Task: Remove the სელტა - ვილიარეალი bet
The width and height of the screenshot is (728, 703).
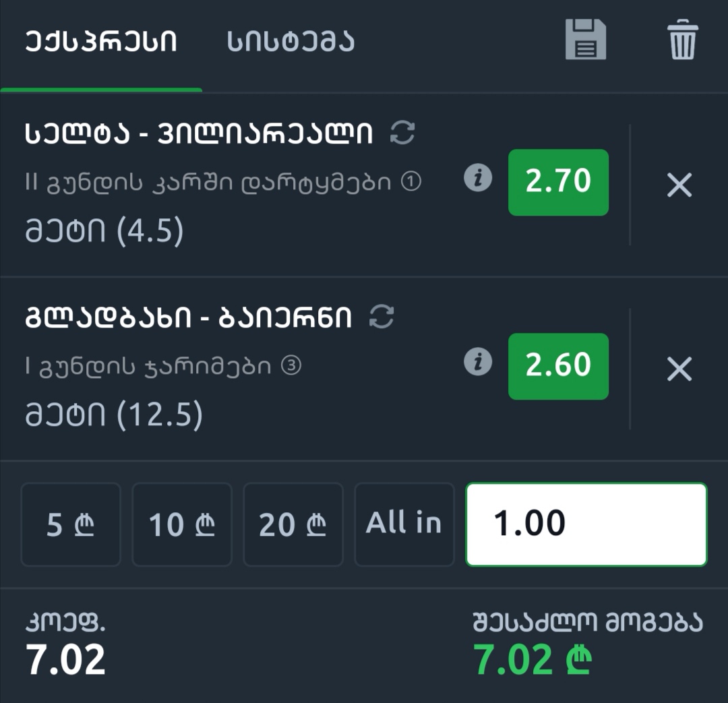Action: click(679, 185)
